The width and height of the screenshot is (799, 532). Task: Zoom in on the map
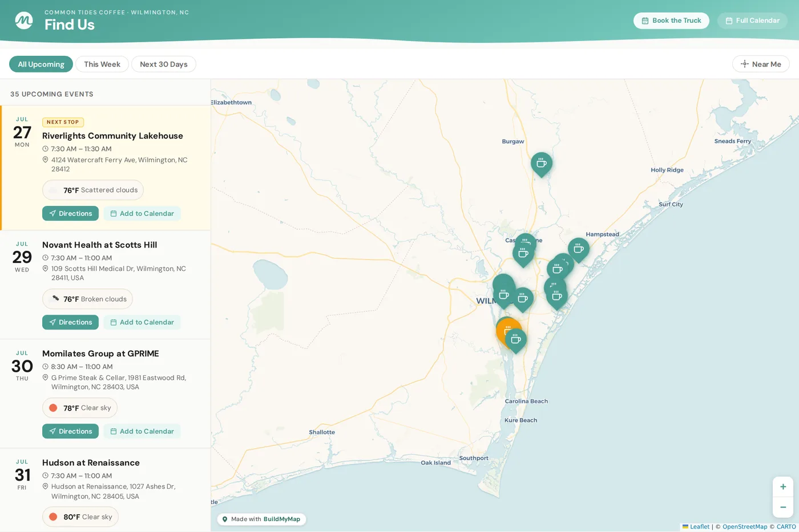click(783, 487)
